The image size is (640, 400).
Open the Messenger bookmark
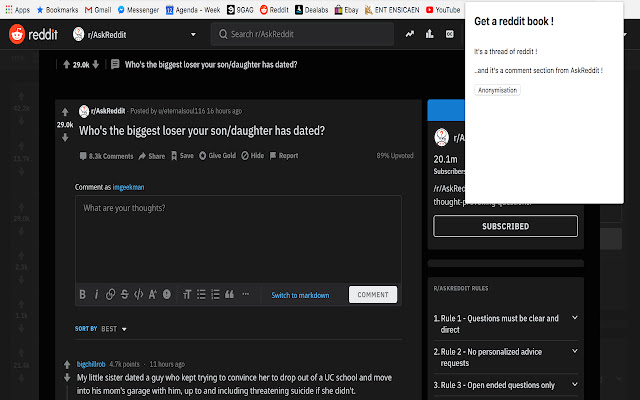[138, 10]
